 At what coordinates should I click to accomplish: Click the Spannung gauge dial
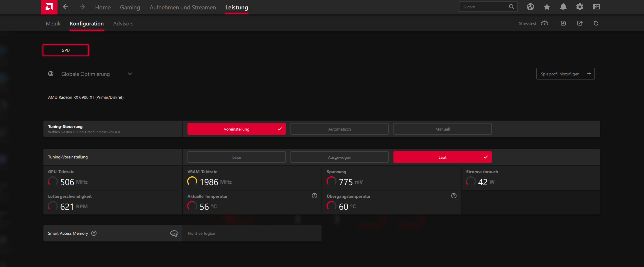(332, 181)
